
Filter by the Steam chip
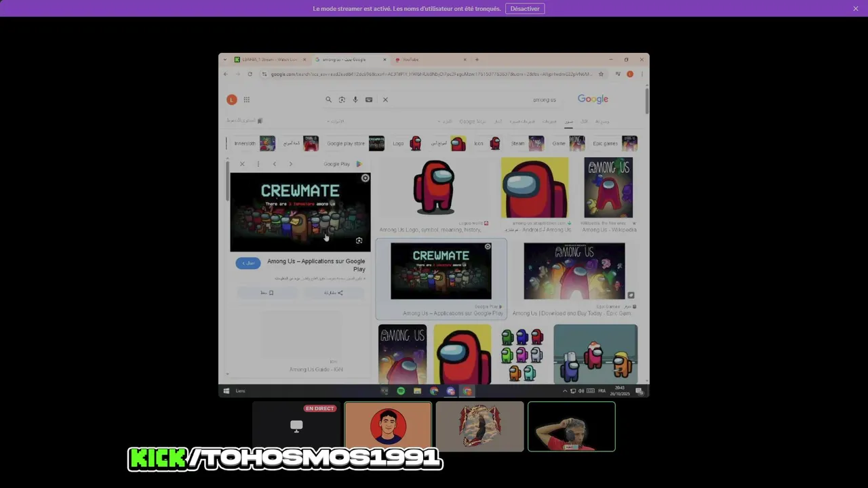click(527, 144)
